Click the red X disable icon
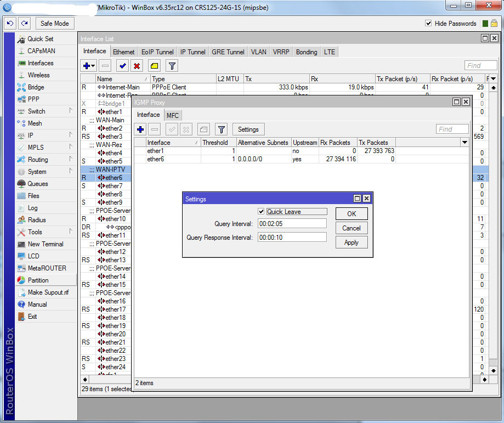 [137, 66]
